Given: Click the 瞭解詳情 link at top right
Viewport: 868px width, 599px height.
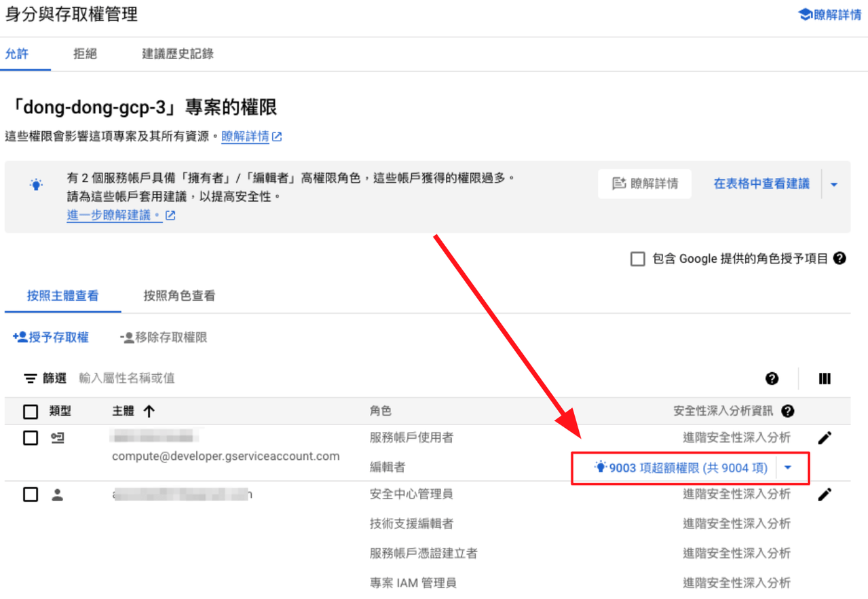Looking at the screenshot, I should pos(837,15).
